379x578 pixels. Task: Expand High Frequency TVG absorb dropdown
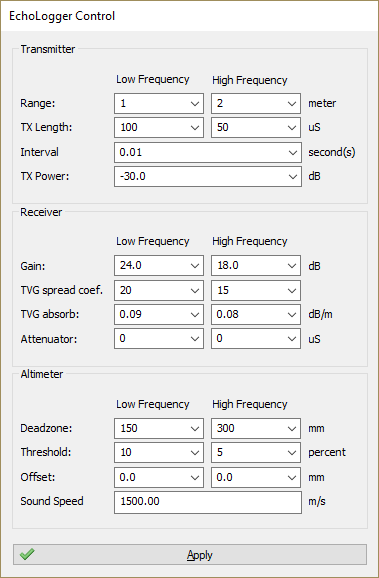[256, 314]
